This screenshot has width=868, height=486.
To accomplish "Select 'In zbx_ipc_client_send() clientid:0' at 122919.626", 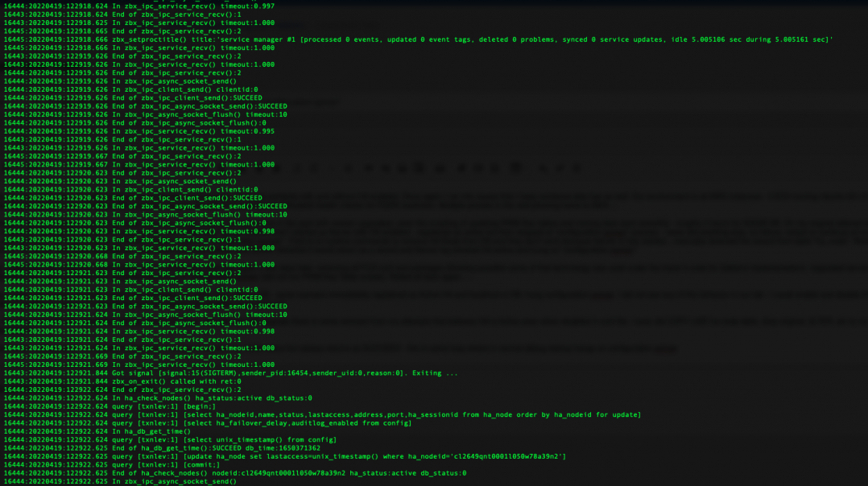I will tap(130, 89).
